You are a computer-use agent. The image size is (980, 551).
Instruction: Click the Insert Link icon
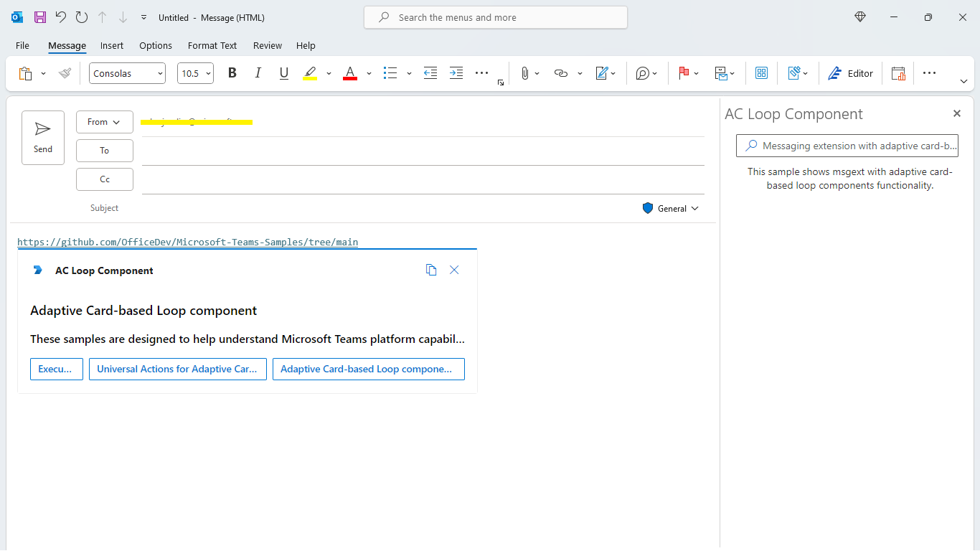point(561,73)
